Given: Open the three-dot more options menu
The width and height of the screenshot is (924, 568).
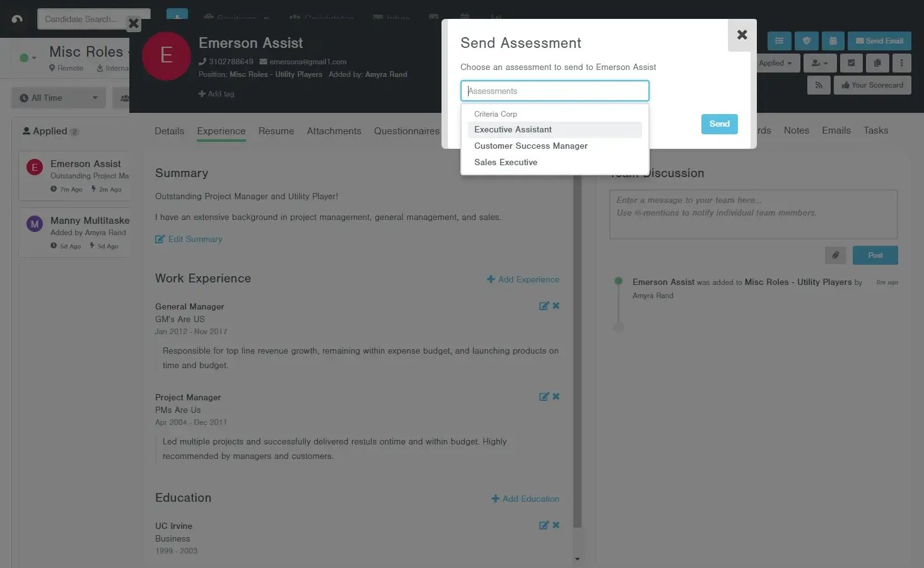Looking at the screenshot, I should 901,63.
